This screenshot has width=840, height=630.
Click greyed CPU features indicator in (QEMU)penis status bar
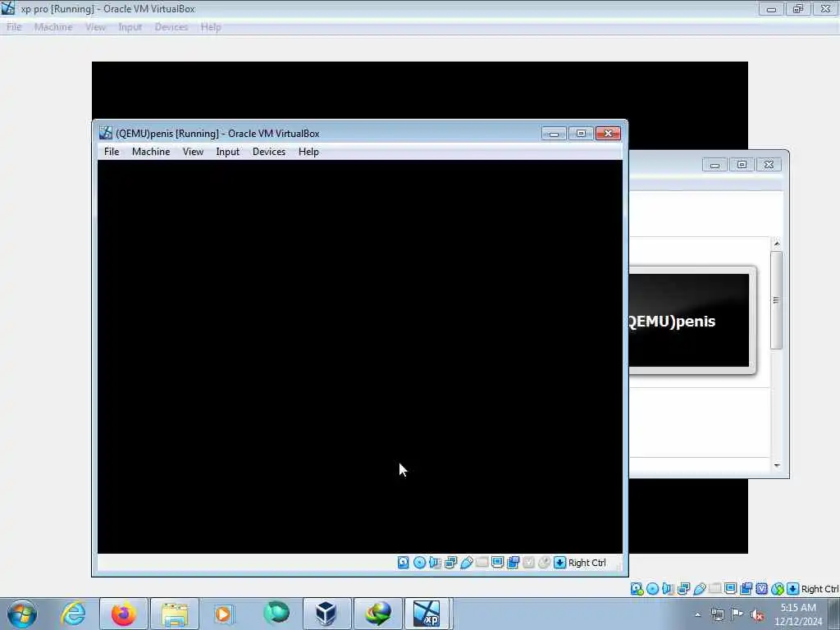[529, 562]
